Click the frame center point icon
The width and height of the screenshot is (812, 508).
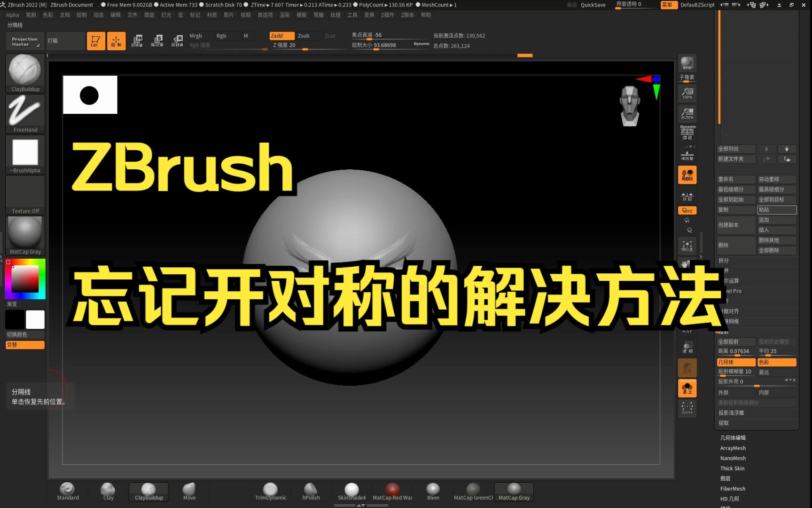[687, 246]
